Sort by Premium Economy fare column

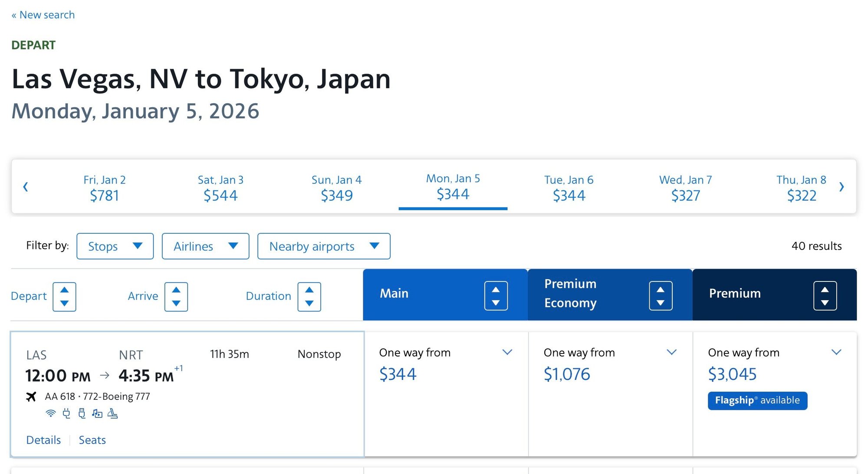pos(660,296)
